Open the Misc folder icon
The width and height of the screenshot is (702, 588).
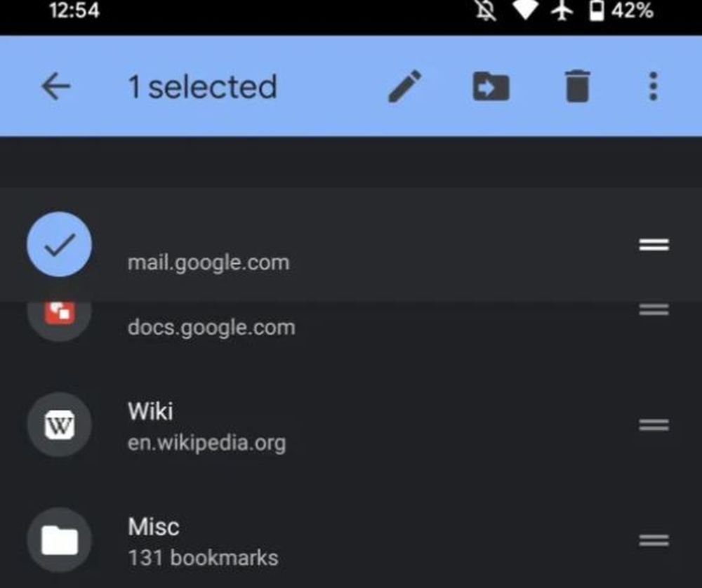click(59, 540)
